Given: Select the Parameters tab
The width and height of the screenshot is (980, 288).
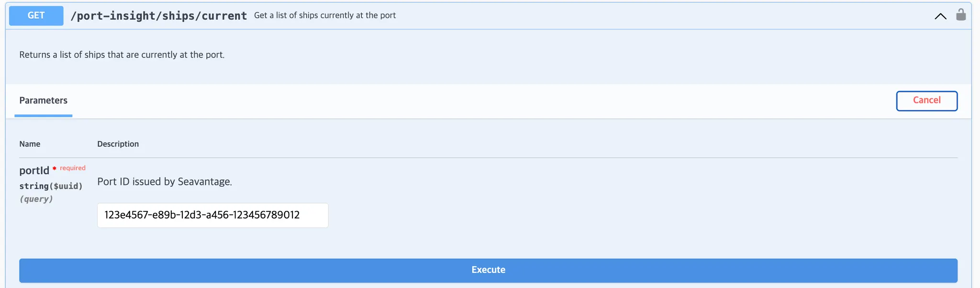Looking at the screenshot, I should [x=43, y=100].
